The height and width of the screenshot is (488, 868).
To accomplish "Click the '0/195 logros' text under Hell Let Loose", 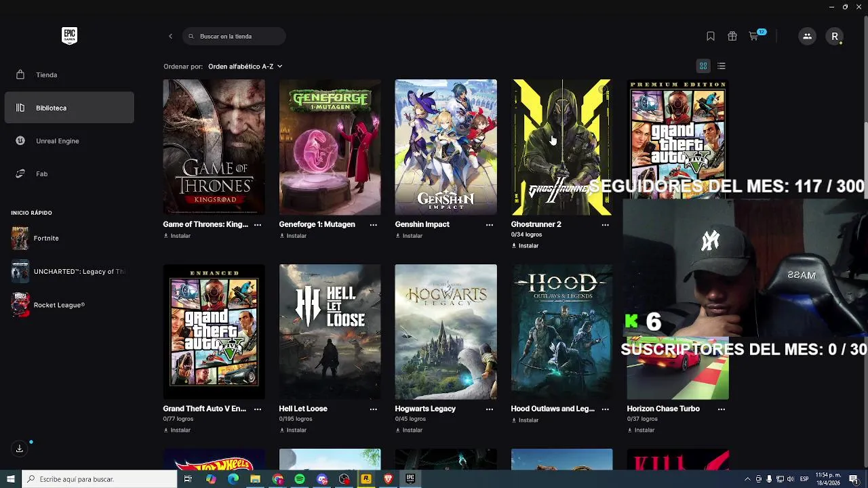I will (296, 419).
